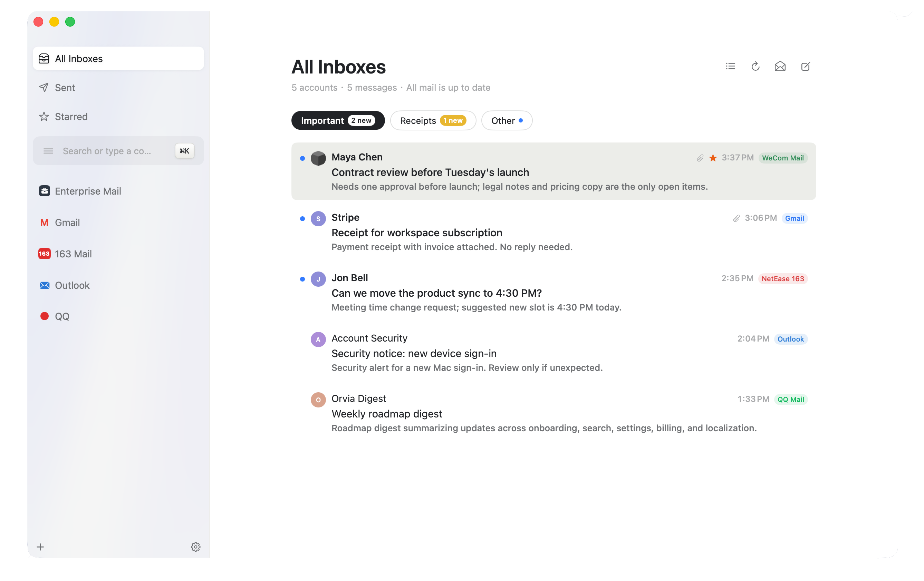The image size is (924, 581).
Task: Click attachment paperclip on Stripe email
Action: tap(737, 218)
